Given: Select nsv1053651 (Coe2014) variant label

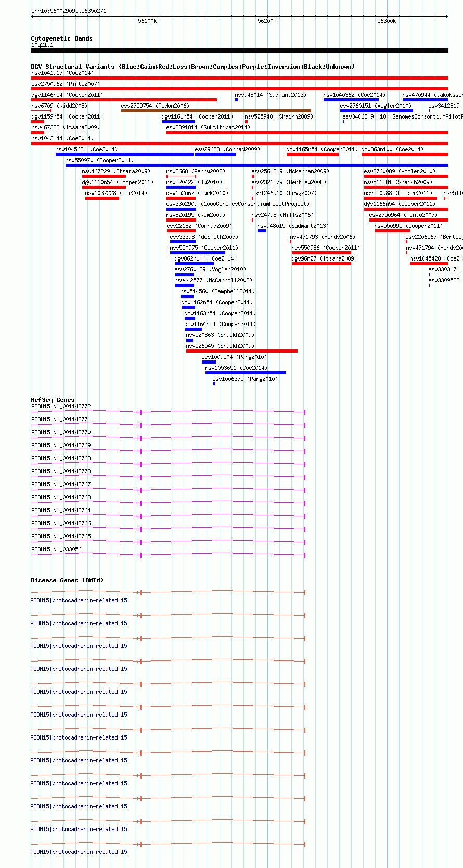Looking at the screenshot, I should coord(236,368).
